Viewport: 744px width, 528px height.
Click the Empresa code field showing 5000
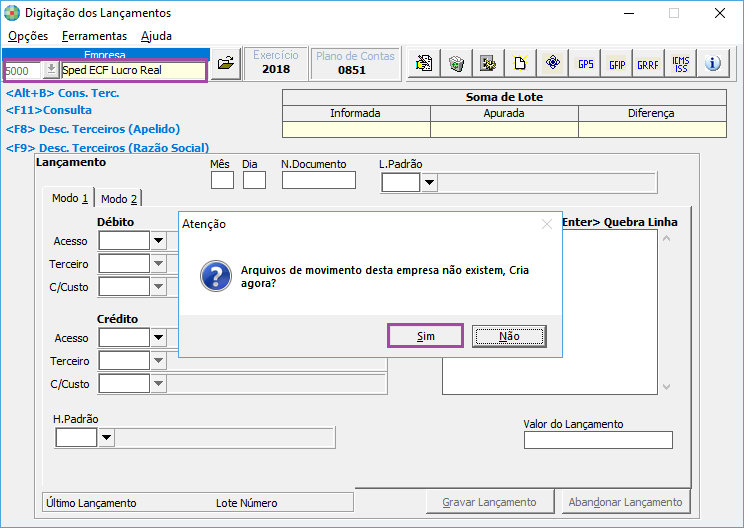tap(23, 71)
